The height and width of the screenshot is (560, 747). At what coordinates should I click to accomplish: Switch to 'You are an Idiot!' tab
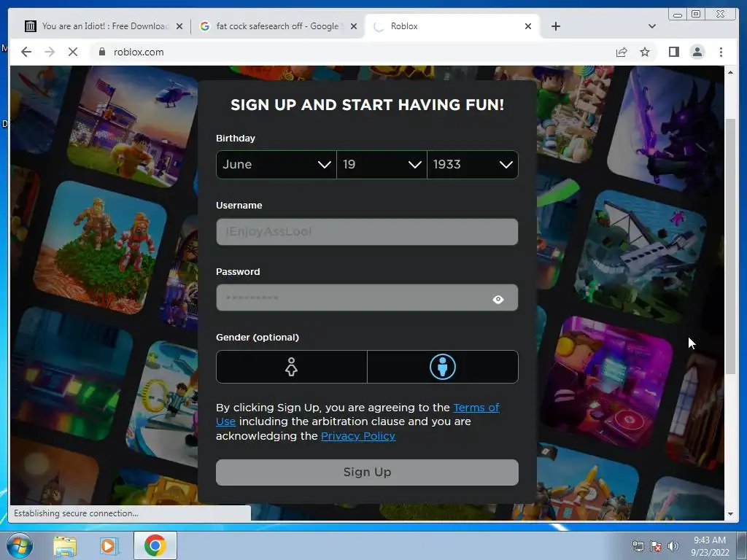click(104, 26)
